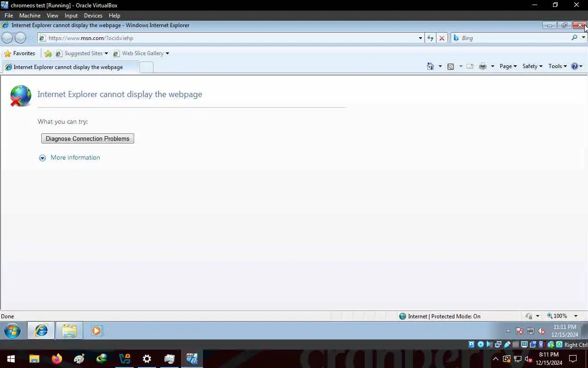Click the 'Right Ctrl' host key label
588x368 pixels.
coord(576,345)
